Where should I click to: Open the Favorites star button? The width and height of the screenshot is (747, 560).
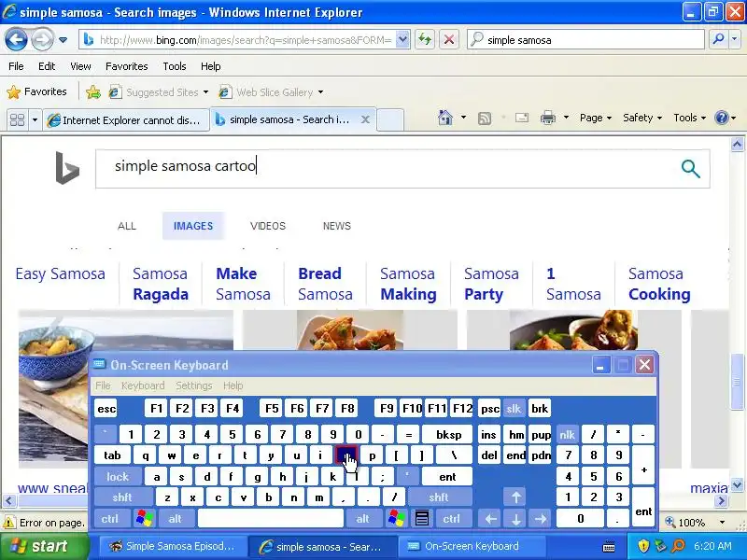pos(37,91)
